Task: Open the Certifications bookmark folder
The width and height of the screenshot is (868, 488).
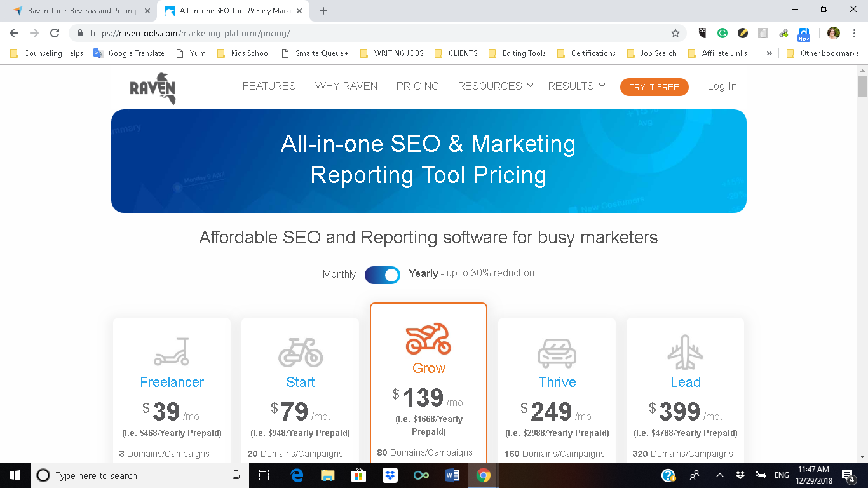Action: point(587,53)
